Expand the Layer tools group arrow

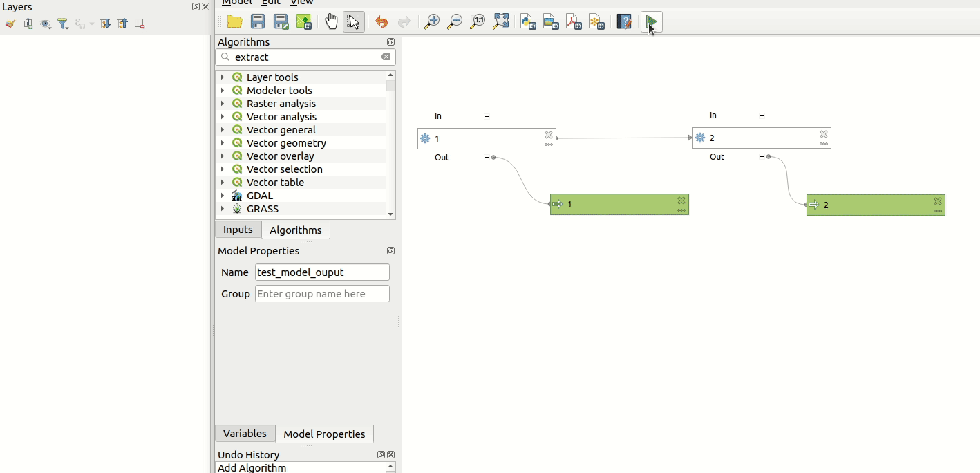(223, 77)
